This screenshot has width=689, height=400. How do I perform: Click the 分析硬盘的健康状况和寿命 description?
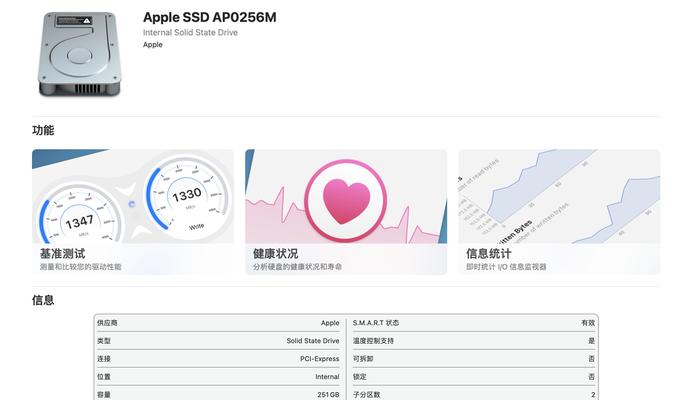point(297,266)
